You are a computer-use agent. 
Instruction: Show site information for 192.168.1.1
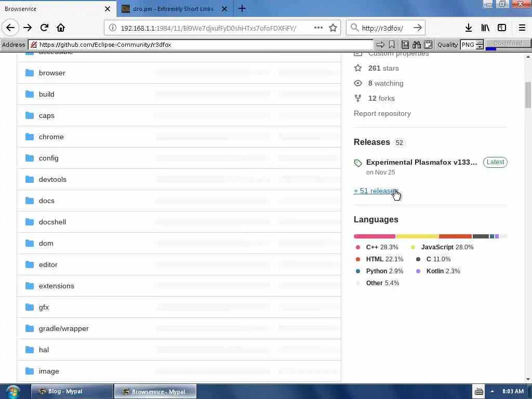pyautogui.click(x=113, y=28)
